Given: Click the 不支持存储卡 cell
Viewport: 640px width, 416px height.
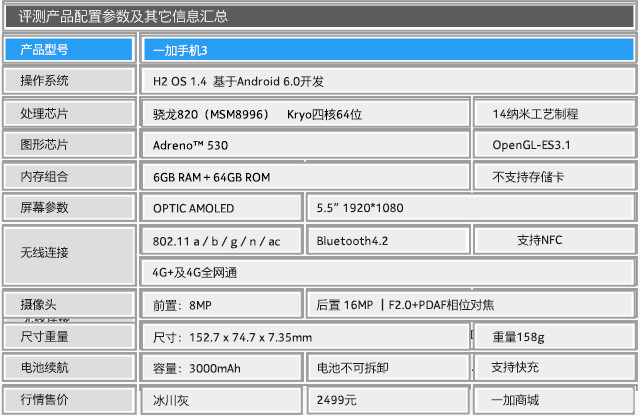Looking at the screenshot, I should pos(553,177).
